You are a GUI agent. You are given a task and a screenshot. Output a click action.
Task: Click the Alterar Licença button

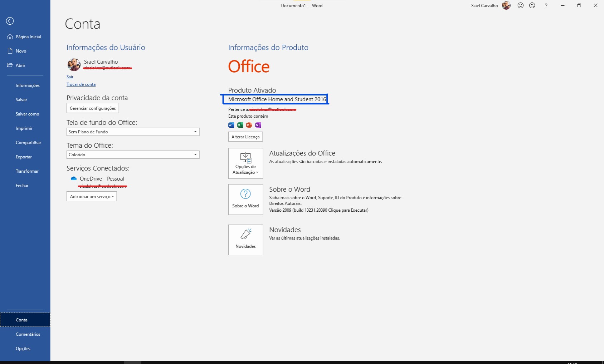245,137
